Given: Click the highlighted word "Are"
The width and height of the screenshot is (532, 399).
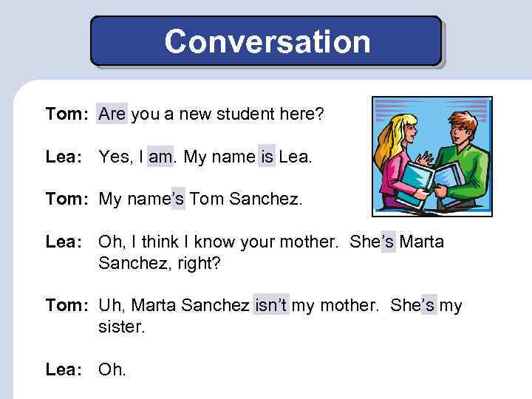Looking at the screenshot, I should tap(112, 115).
